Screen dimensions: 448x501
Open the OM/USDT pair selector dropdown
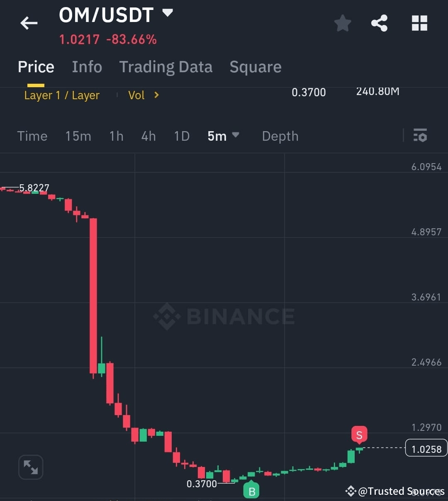point(167,13)
